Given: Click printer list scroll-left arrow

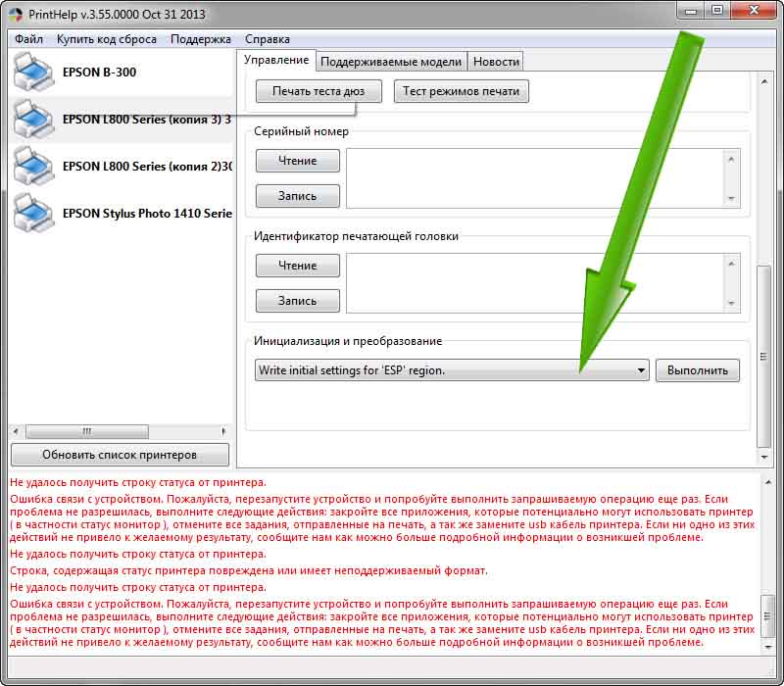Looking at the screenshot, I should pos(17,431).
